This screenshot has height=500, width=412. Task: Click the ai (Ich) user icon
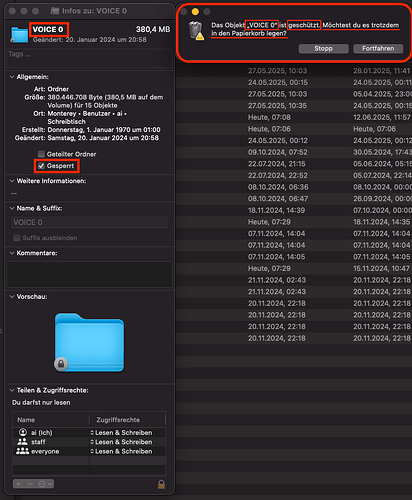point(23,432)
